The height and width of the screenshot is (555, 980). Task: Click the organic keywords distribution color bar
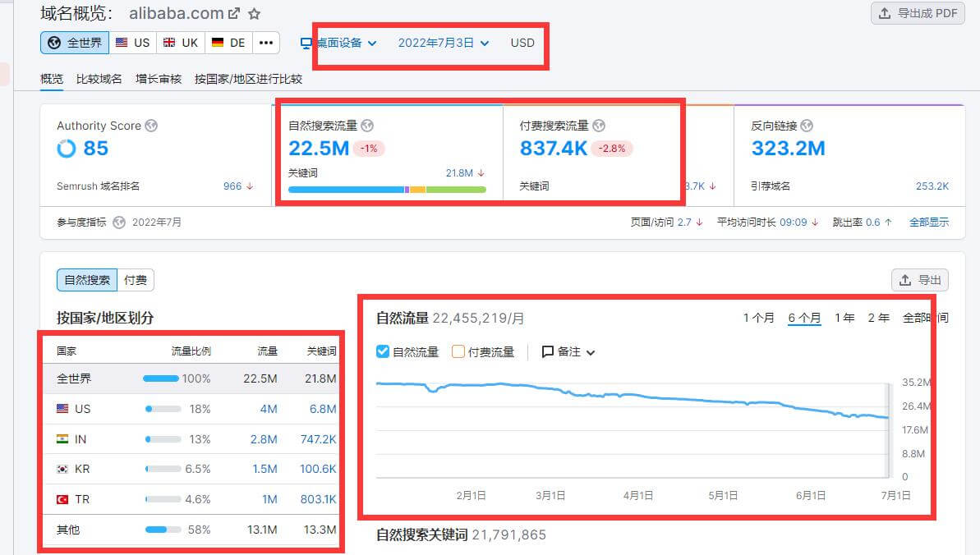point(387,190)
